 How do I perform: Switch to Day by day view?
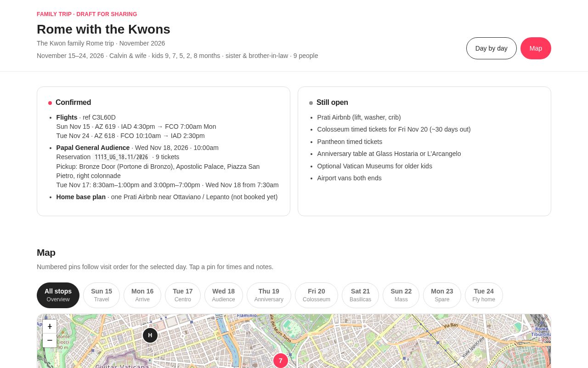pos(492,48)
